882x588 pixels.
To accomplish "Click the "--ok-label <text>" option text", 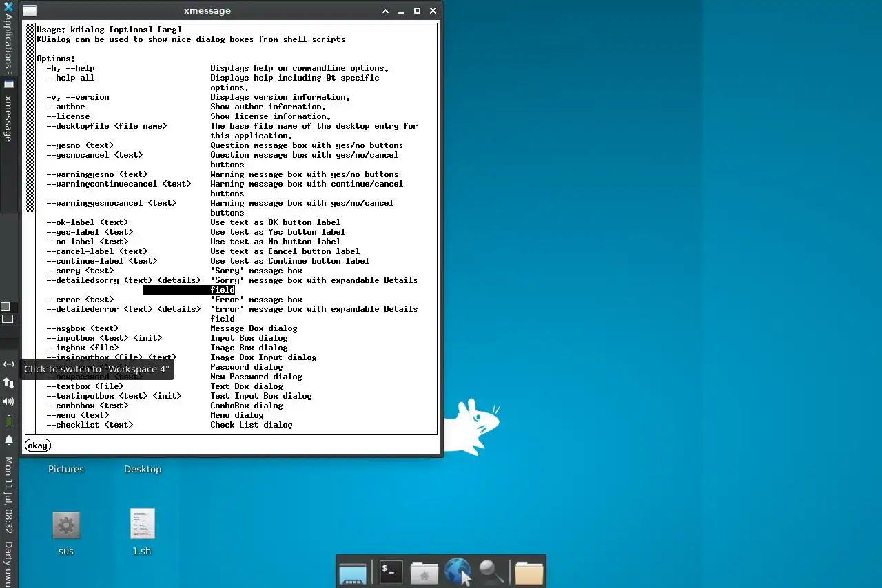I will tap(88, 222).
